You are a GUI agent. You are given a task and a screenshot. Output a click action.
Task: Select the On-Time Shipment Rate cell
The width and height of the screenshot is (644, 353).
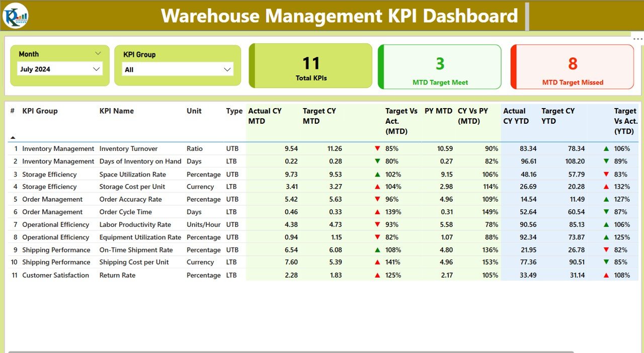tap(136, 250)
